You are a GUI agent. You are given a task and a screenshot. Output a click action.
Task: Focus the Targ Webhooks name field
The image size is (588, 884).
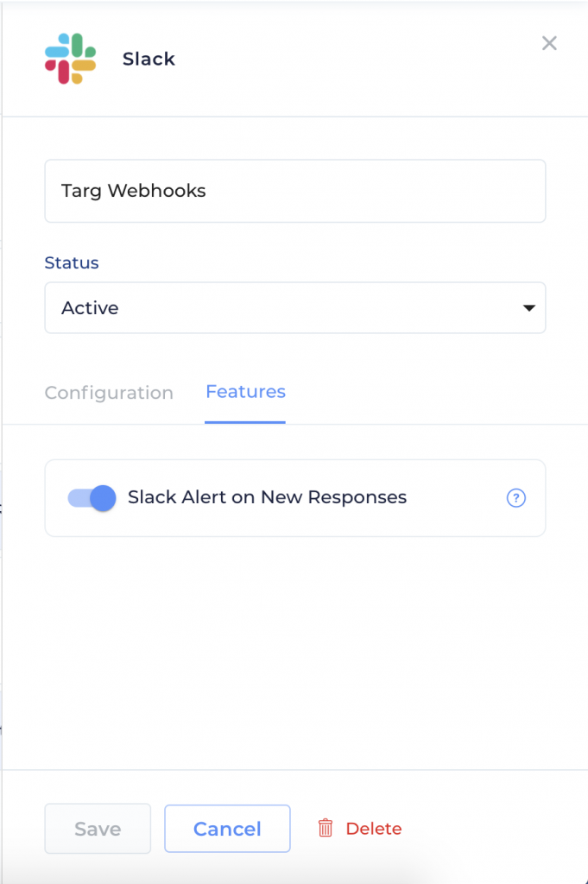pos(294,191)
